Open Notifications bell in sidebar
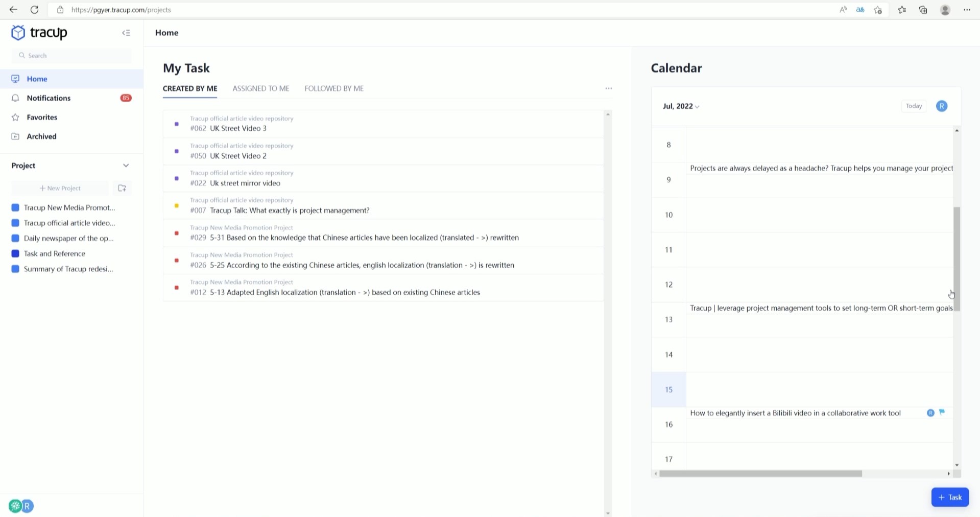Viewport: 980px width, 517px height. (x=15, y=98)
